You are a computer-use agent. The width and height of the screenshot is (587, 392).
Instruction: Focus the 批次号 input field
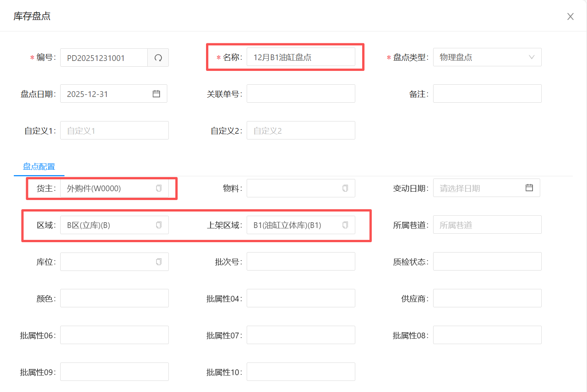[300, 262]
